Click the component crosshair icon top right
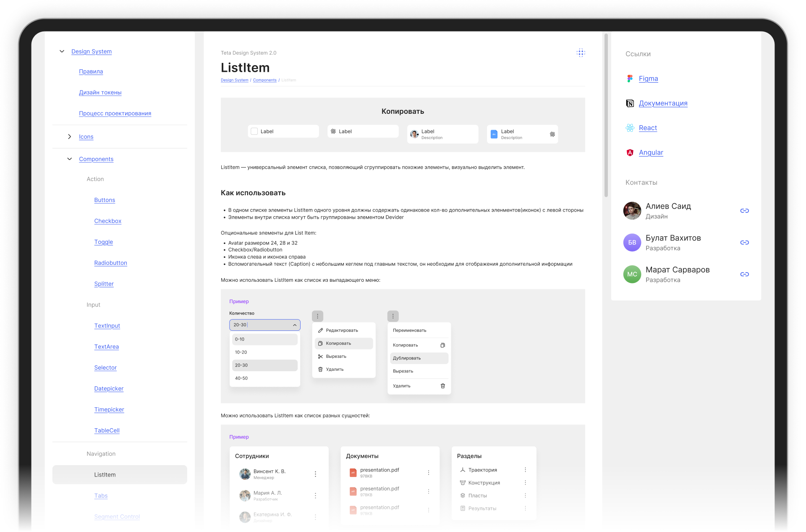 pyautogui.click(x=581, y=52)
